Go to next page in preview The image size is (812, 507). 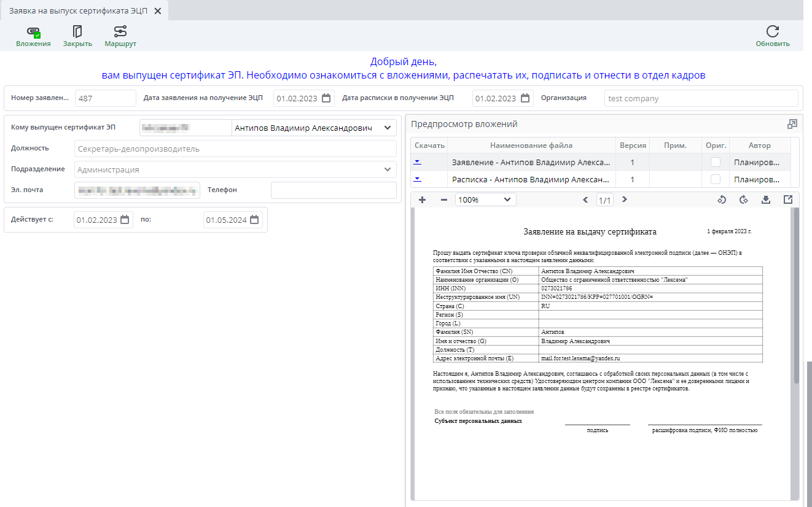pyautogui.click(x=625, y=199)
